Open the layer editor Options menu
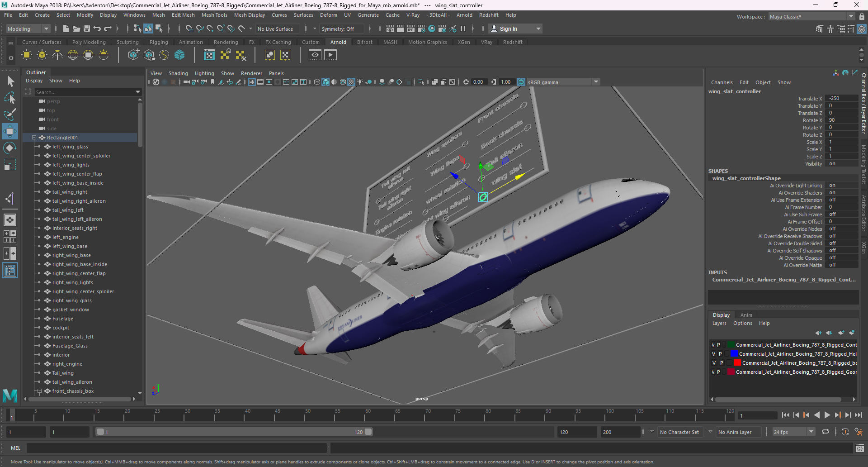This screenshot has width=868, height=467. click(742, 323)
